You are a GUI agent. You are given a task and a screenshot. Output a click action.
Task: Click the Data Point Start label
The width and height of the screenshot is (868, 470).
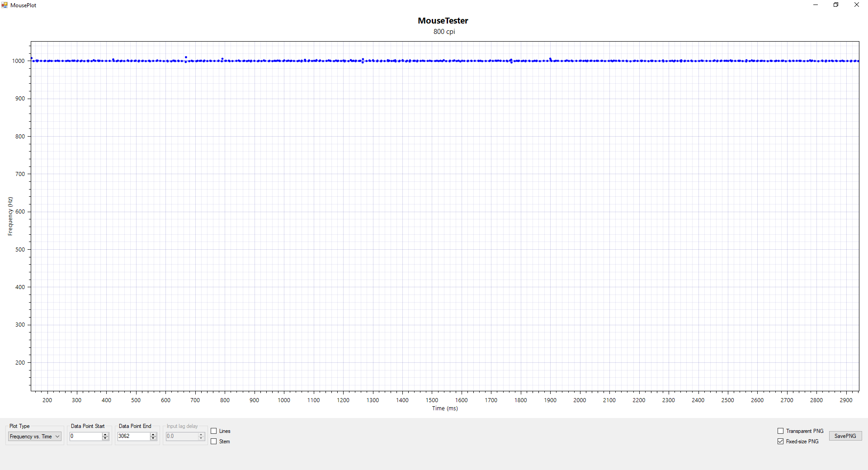click(88, 426)
